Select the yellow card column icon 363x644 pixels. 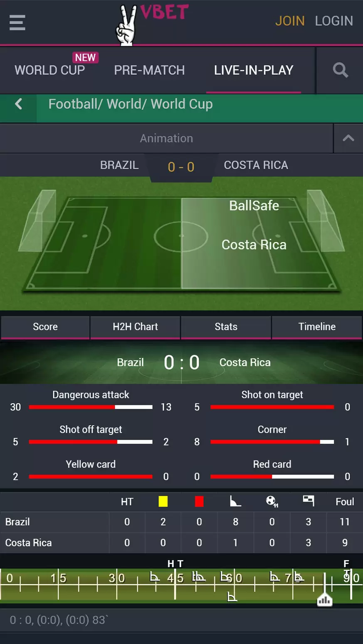click(163, 501)
